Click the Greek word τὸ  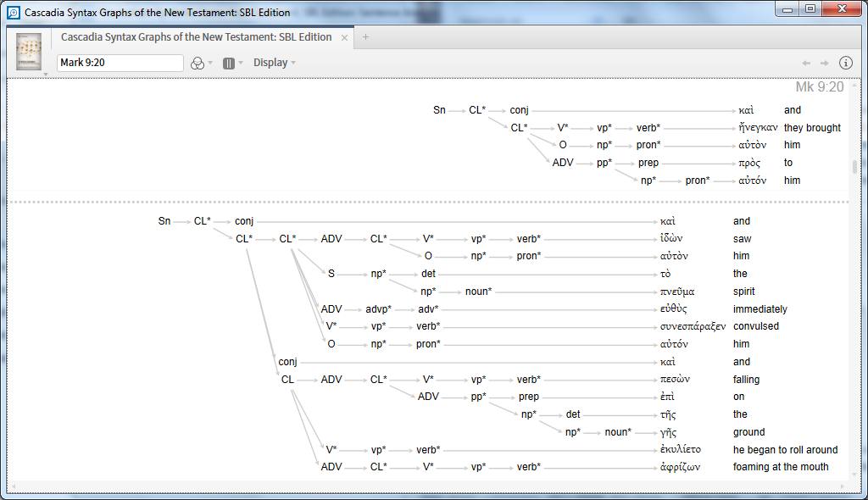(665, 274)
